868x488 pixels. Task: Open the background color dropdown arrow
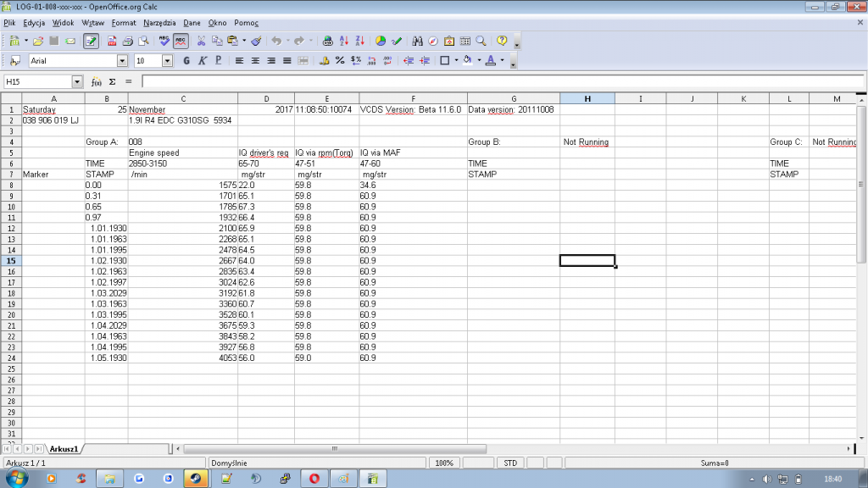480,61
